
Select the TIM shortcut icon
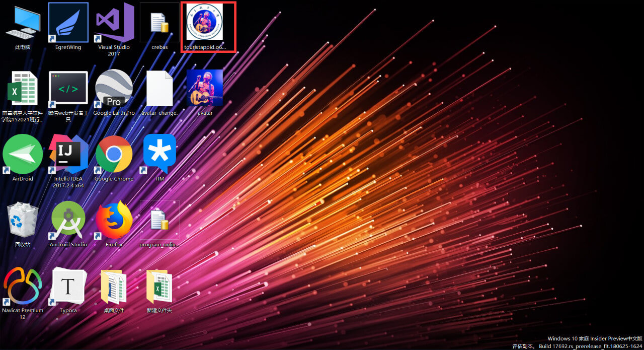click(x=159, y=154)
